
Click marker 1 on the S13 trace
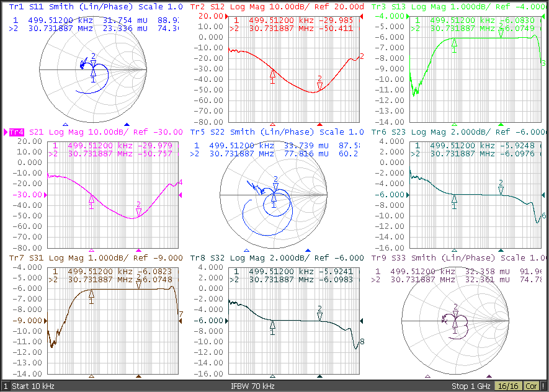coord(454,44)
